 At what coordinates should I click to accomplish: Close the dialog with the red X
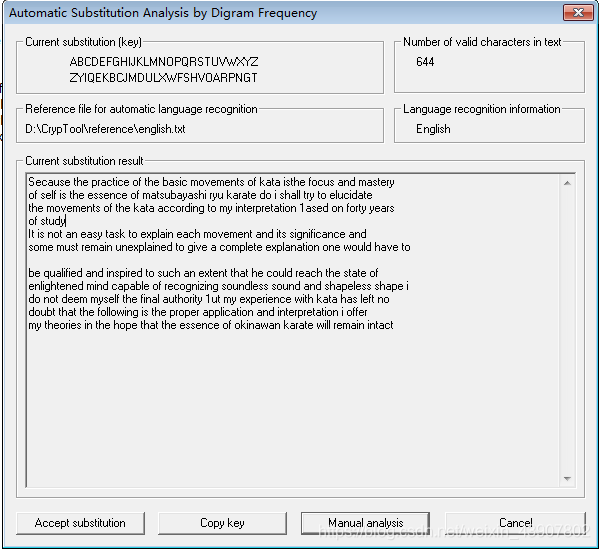(578, 13)
